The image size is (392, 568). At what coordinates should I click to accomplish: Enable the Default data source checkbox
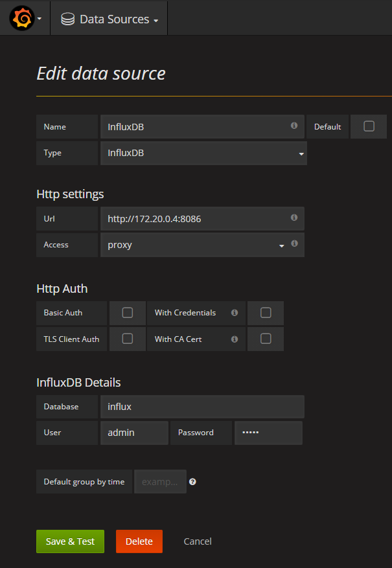369,126
